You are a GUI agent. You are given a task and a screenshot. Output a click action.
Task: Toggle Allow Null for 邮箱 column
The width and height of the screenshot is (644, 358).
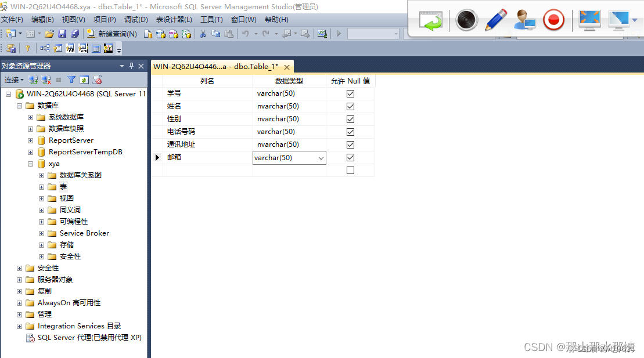coord(350,157)
